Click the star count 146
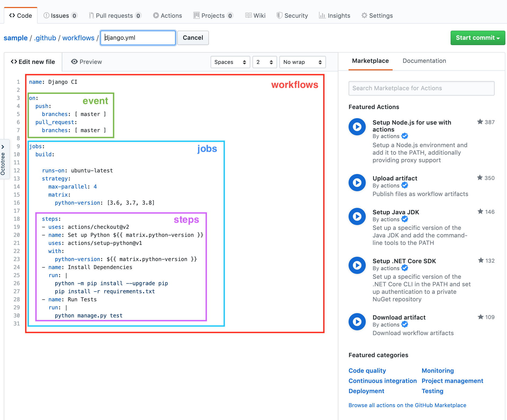This screenshot has width=507, height=420. coord(486,212)
